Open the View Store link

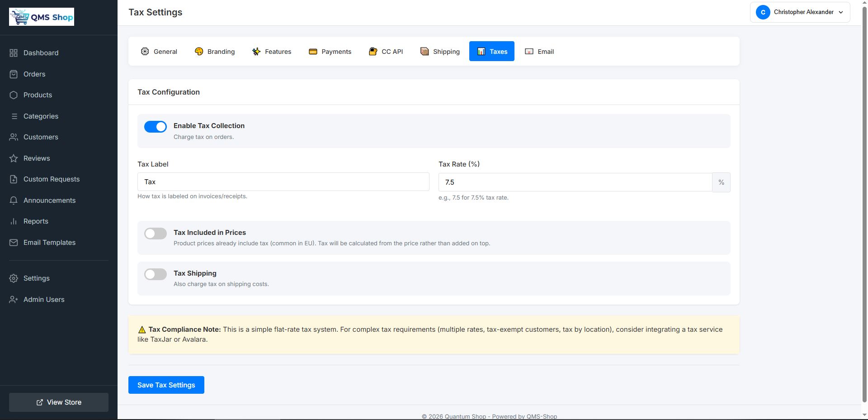coord(59,402)
